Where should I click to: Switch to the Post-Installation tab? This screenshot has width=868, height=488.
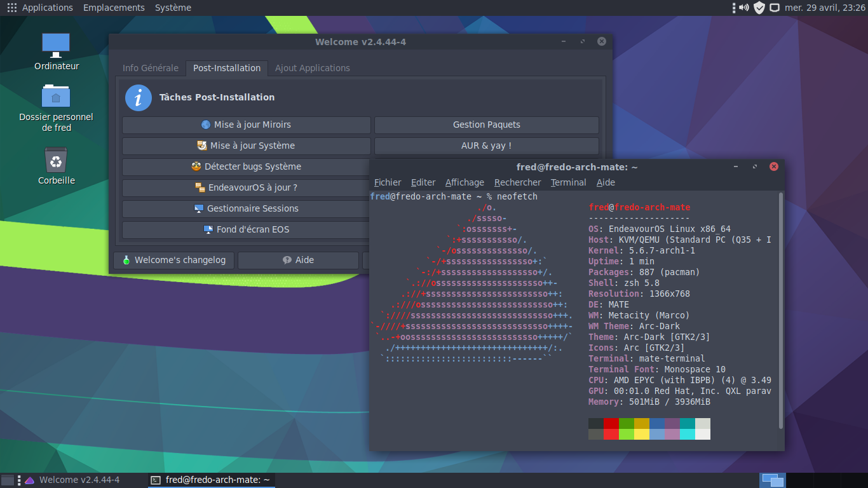coord(227,68)
